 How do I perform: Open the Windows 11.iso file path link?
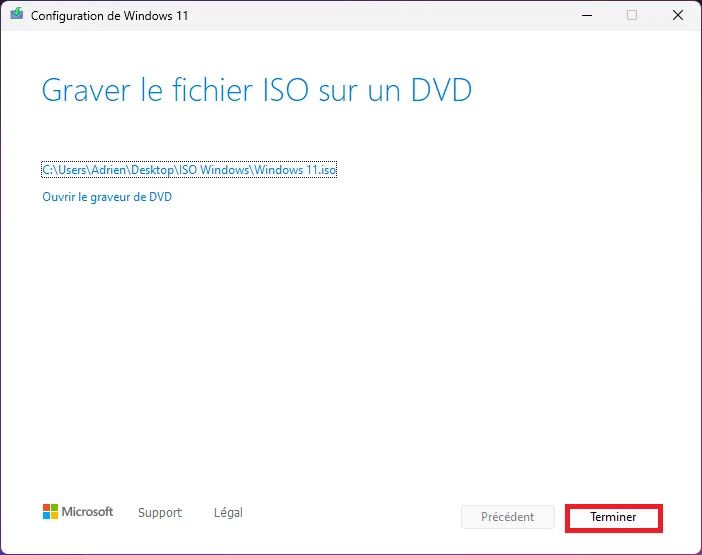pyautogui.click(x=189, y=170)
